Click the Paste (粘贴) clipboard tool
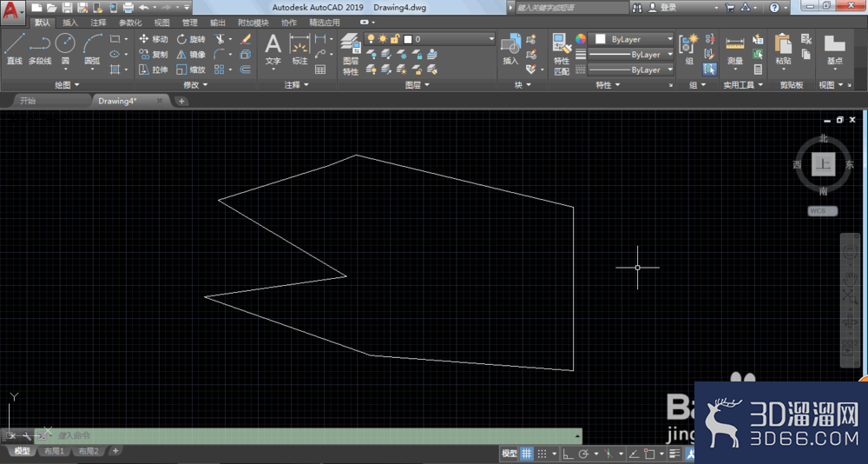This screenshot has width=868, height=464. click(783, 49)
